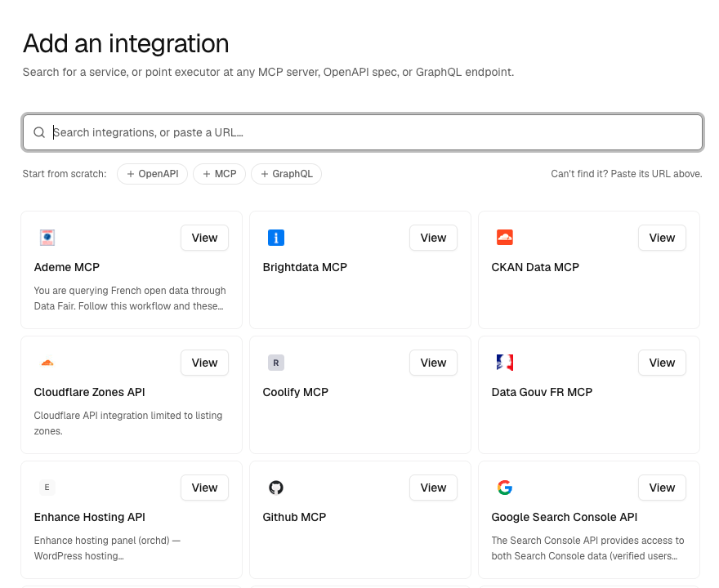
Task: Click the 'CKAN Data MCP' card title
Action: (535, 267)
